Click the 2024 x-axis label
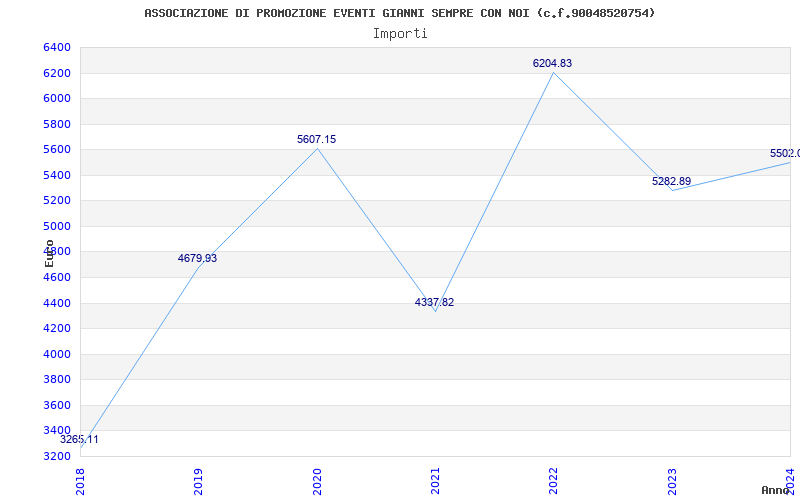The height and width of the screenshot is (500, 800). pyautogui.click(x=790, y=482)
